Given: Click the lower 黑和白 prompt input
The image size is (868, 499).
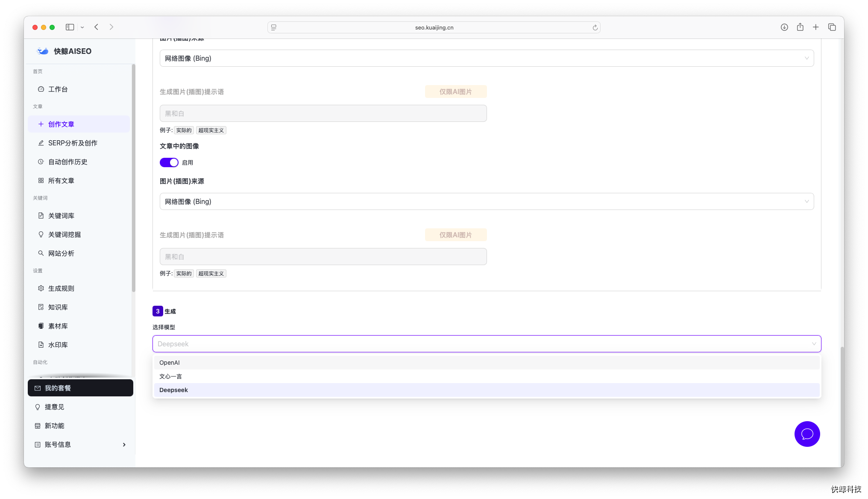Looking at the screenshot, I should 323,257.
